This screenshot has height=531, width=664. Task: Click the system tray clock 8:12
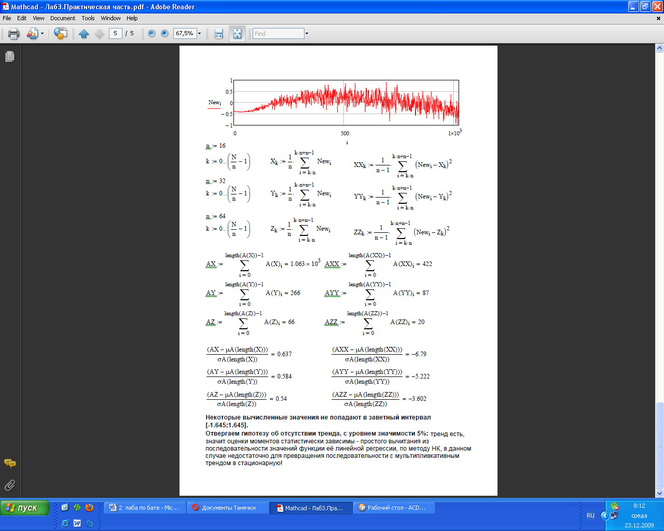click(639, 506)
